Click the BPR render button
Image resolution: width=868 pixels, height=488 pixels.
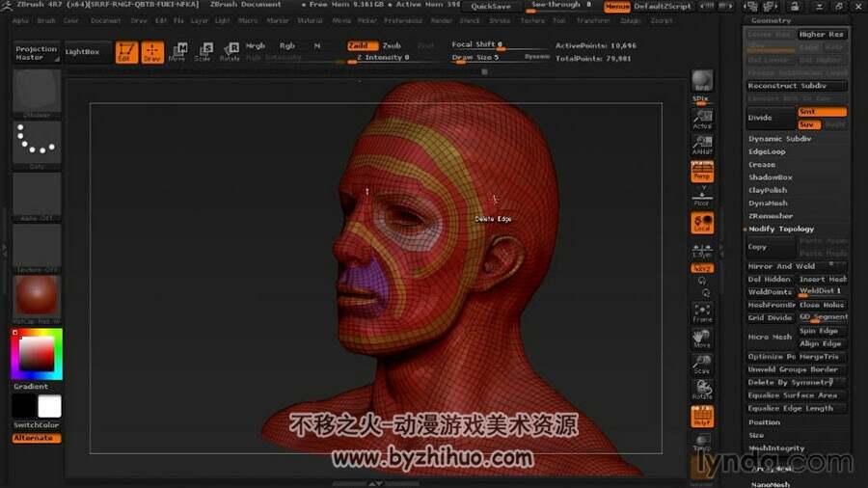coord(702,81)
